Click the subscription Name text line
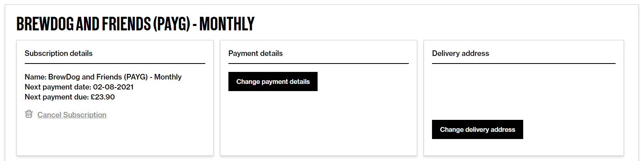The width and height of the screenshot is (644, 161). click(x=103, y=77)
